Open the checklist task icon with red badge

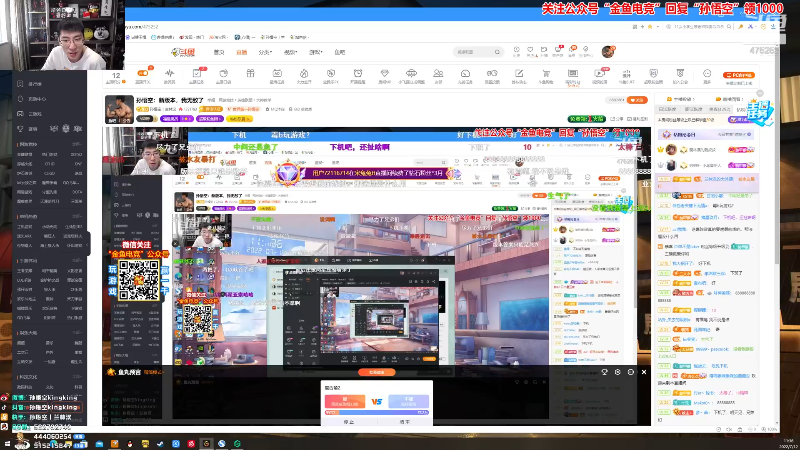point(196,73)
